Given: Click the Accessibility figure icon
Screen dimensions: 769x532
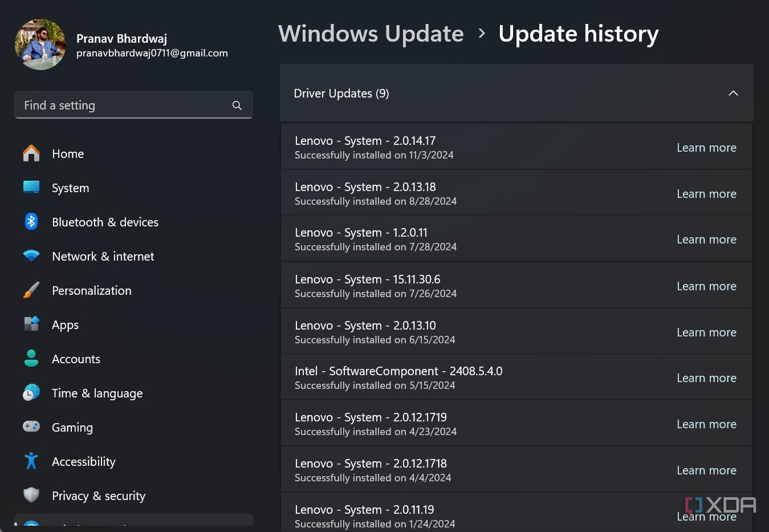Looking at the screenshot, I should coord(31,461).
